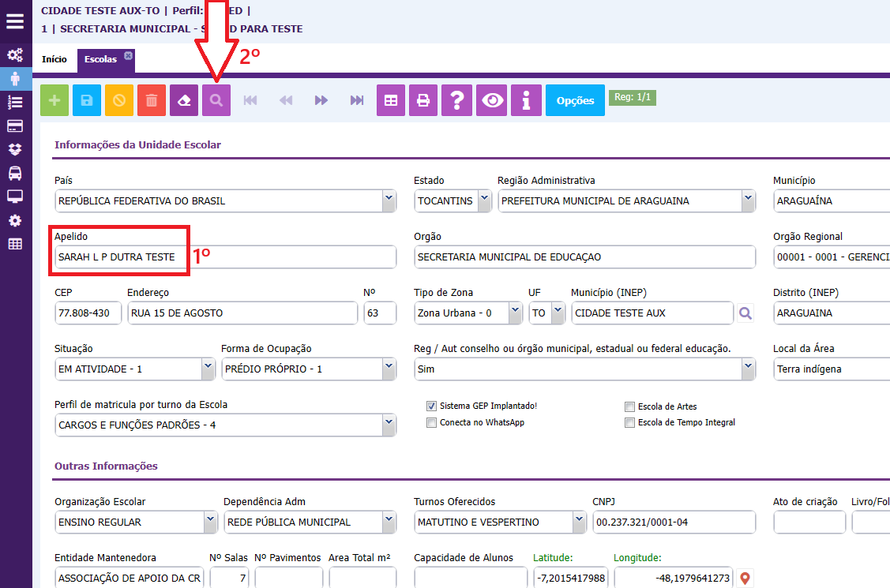890x588 pixels.
Task: Click the map pin beside Longitude
Action: (x=744, y=579)
